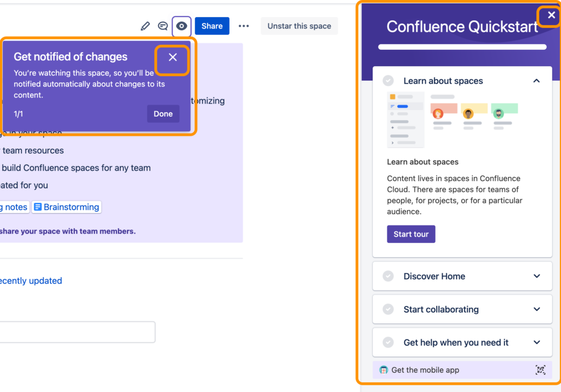Click the 'share your space with team members' text
The image size is (561, 392).
pyautogui.click(x=67, y=232)
